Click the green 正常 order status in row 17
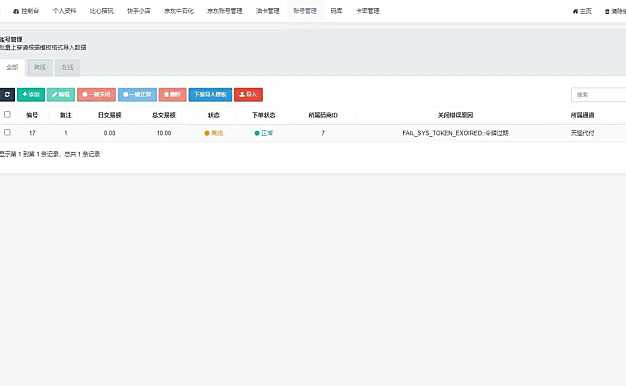 (263, 133)
